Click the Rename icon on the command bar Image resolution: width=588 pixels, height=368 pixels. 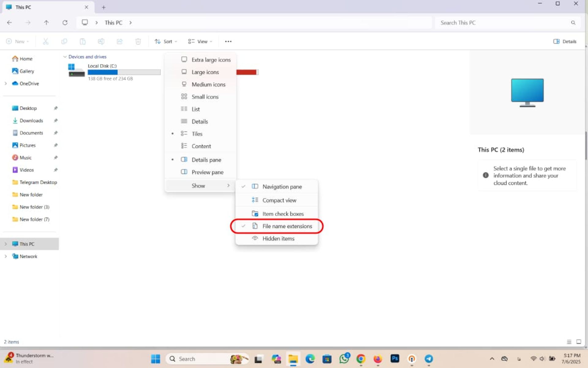click(101, 41)
